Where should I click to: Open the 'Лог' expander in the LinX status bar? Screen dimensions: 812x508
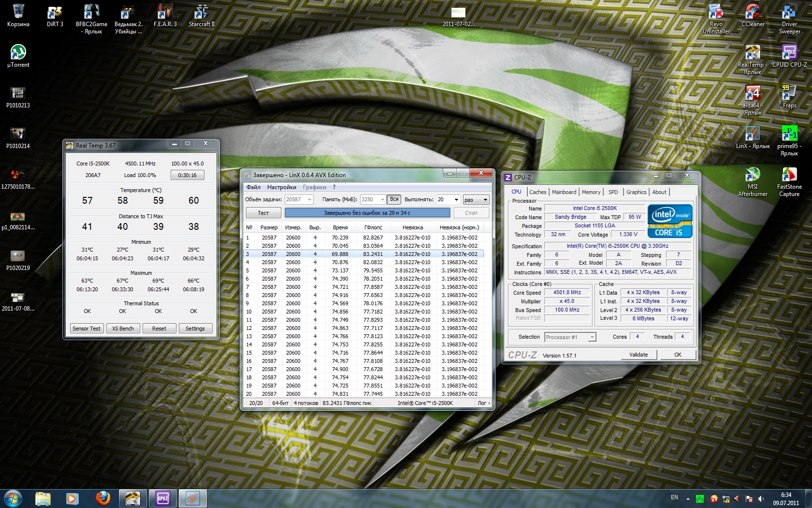coord(483,403)
